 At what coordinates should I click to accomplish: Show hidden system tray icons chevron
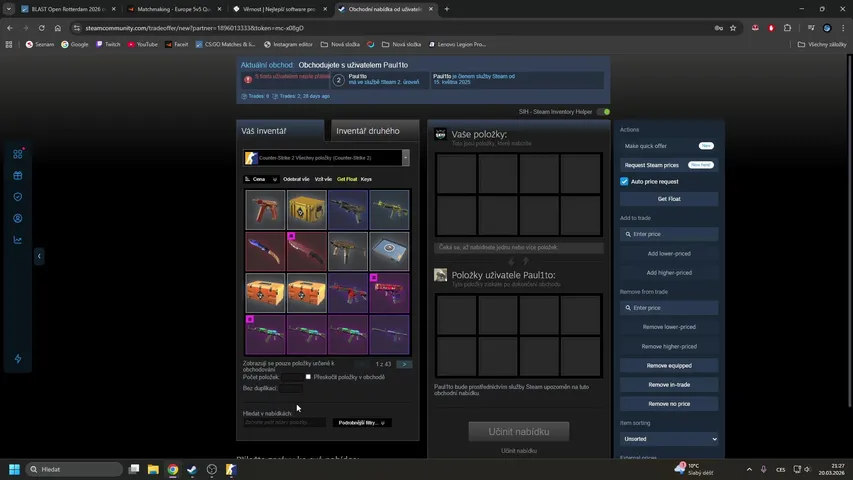(x=749, y=469)
